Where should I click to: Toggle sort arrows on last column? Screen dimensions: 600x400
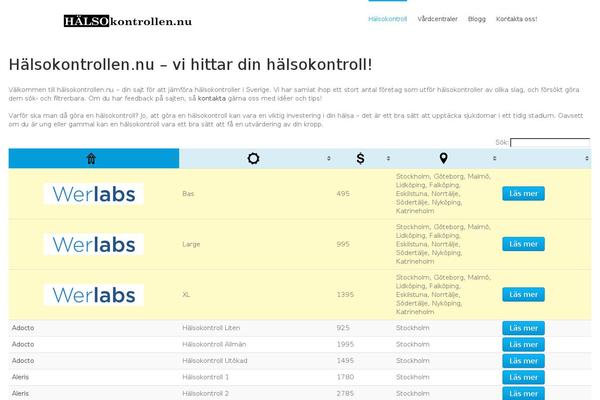[587, 158]
